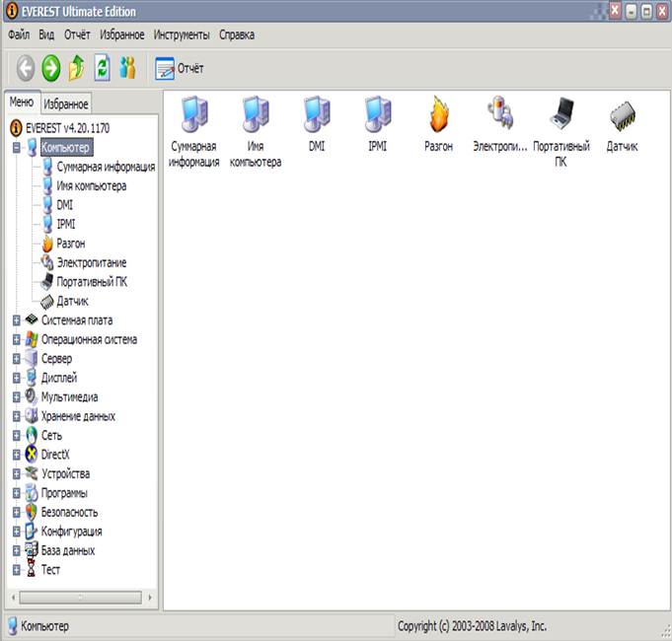Open the Файл menu
The width and height of the screenshot is (672, 641).
pos(19,35)
